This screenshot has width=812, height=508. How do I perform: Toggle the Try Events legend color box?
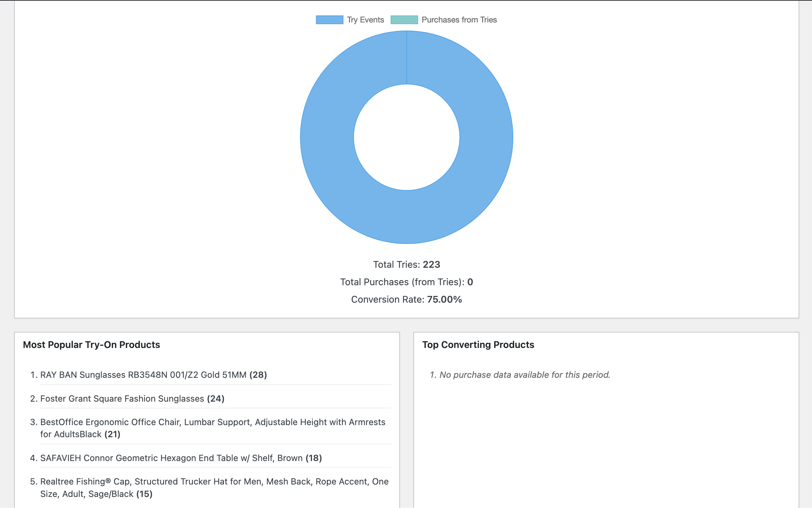pos(329,20)
